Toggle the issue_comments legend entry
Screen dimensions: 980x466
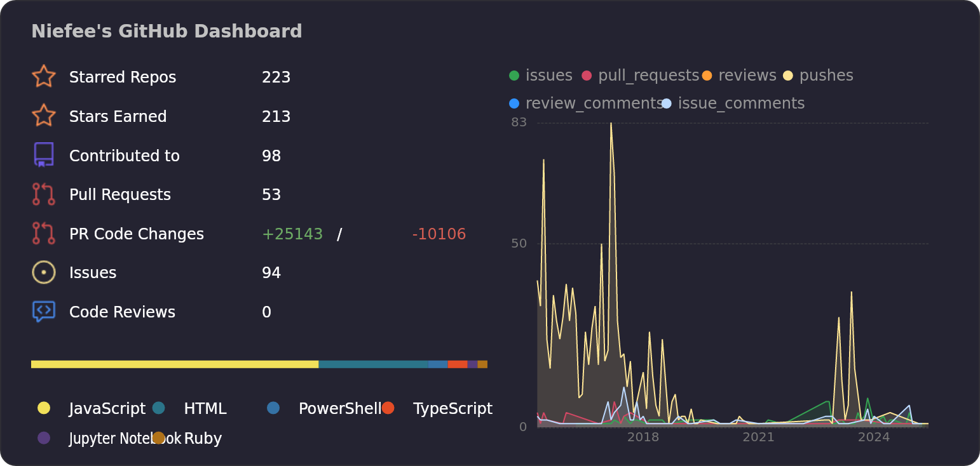[x=733, y=103]
